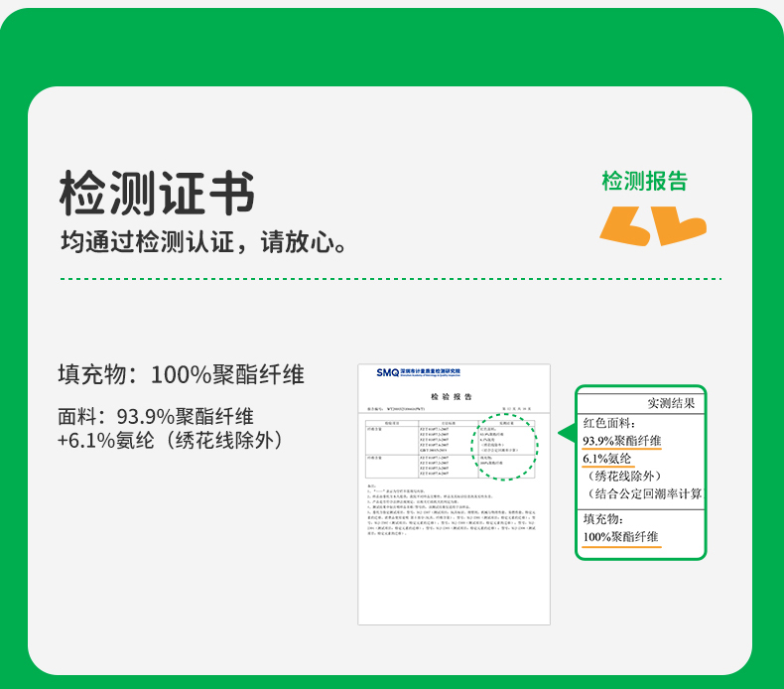Click the 结合公定回潮率计算 note in callout
Screen dimensions: 784x689
(645, 493)
